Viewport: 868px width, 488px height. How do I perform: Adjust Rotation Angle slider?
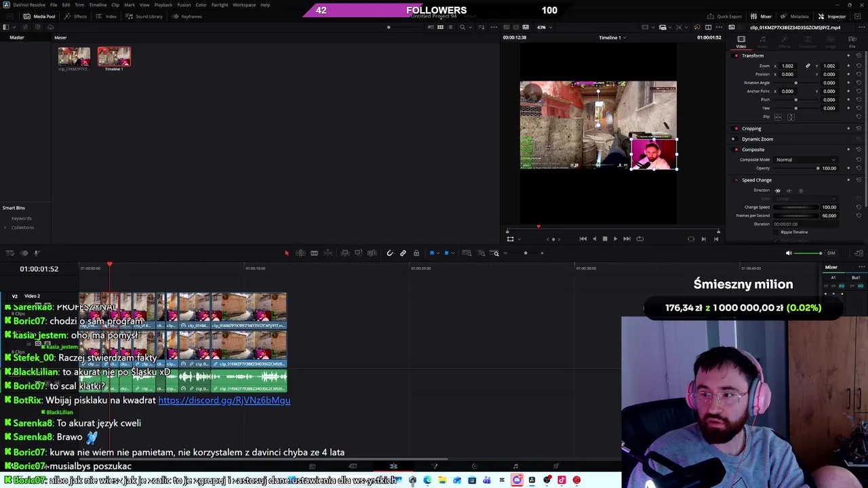coord(795,83)
